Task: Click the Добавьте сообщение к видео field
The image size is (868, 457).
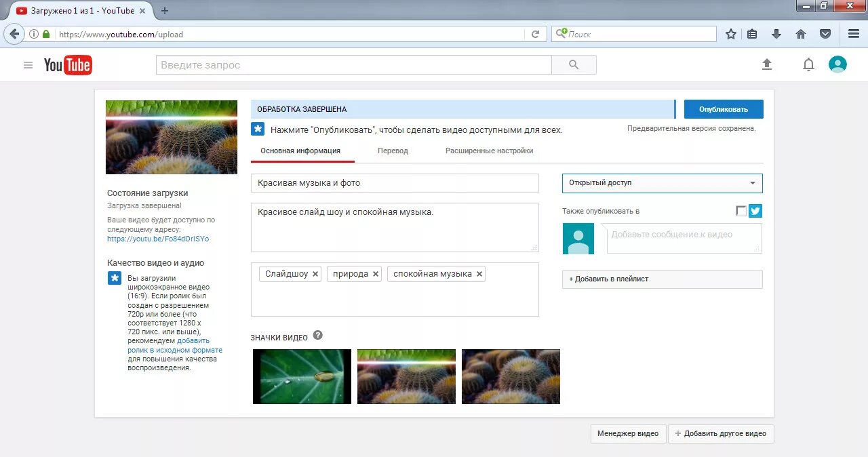Action: (x=684, y=239)
